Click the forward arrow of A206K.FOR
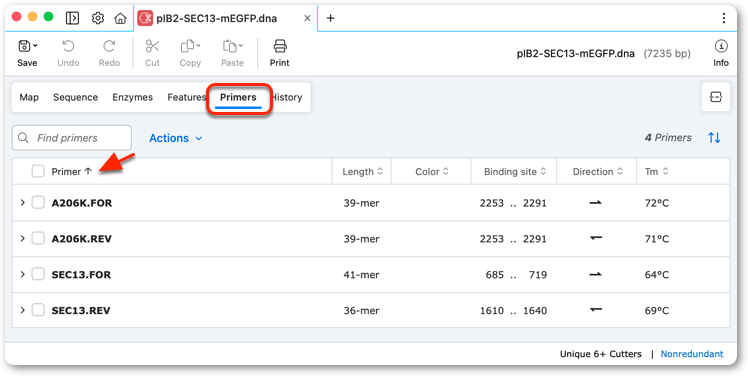Viewport: 748px width, 376px height. click(x=595, y=203)
